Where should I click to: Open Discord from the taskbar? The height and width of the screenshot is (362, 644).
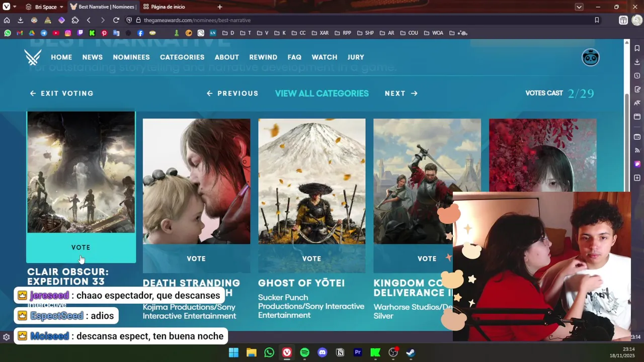(323, 352)
